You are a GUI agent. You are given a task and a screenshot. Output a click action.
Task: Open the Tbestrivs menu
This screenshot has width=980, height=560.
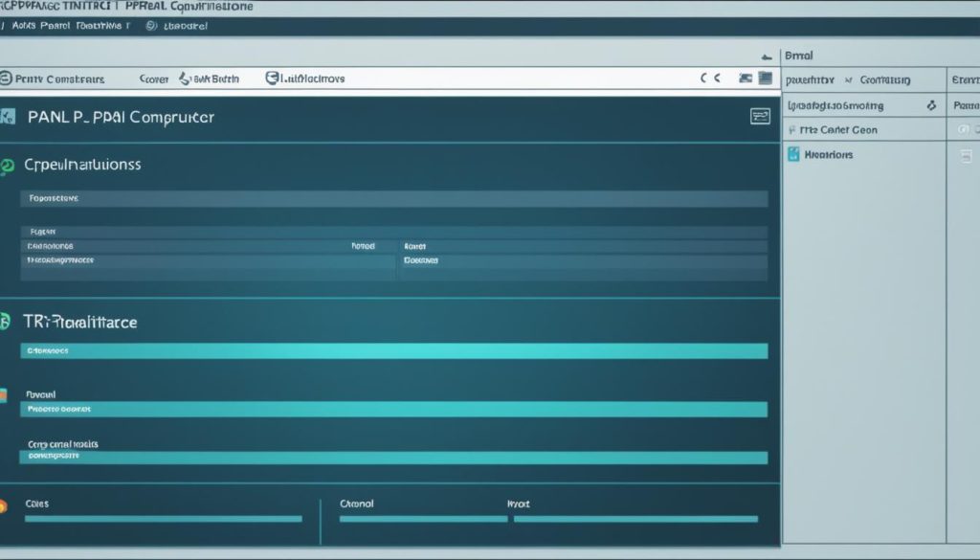tap(99, 26)
